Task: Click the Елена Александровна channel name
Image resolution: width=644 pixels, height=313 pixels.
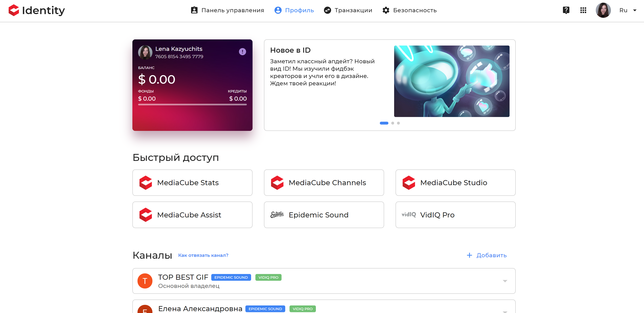Action: click(x=200, y=309)
